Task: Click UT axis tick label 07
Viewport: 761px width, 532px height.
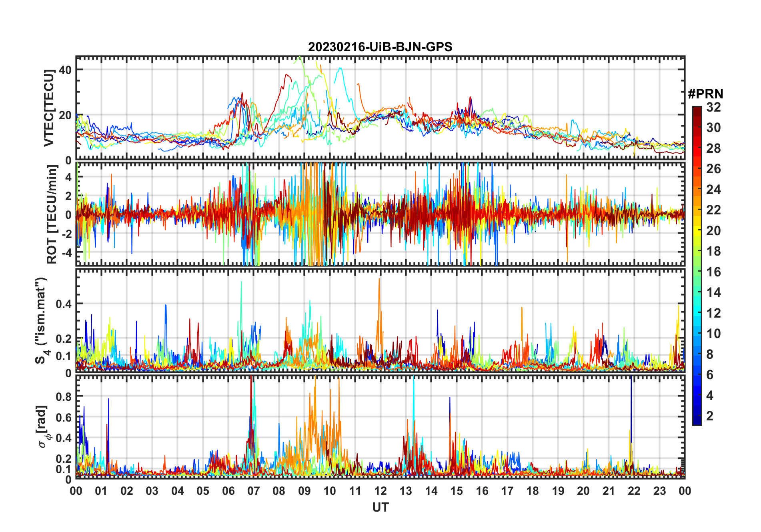Action: pyautogui.click(x=254, y=491)
